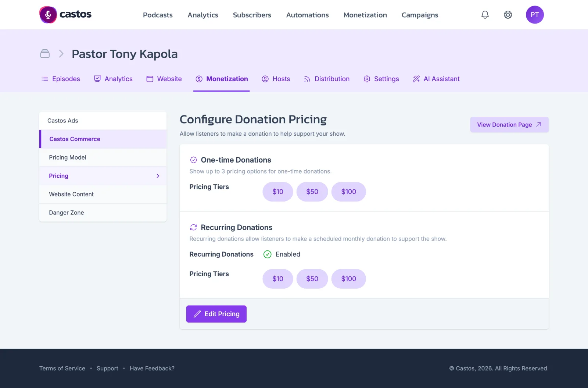Click the podcast Analytics chart icon
Screen dimensions: 588x388
coord(97,79)
